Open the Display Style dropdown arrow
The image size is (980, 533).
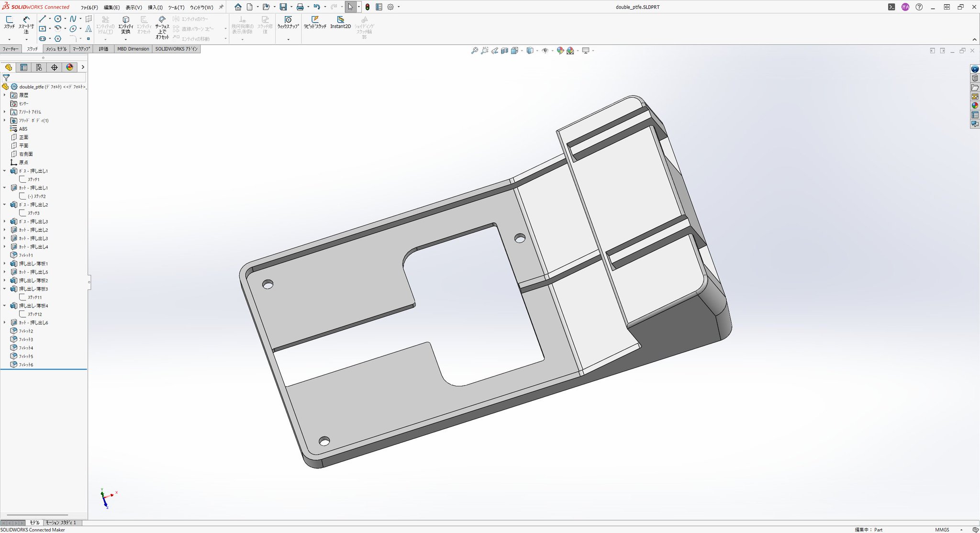point(537,50)
